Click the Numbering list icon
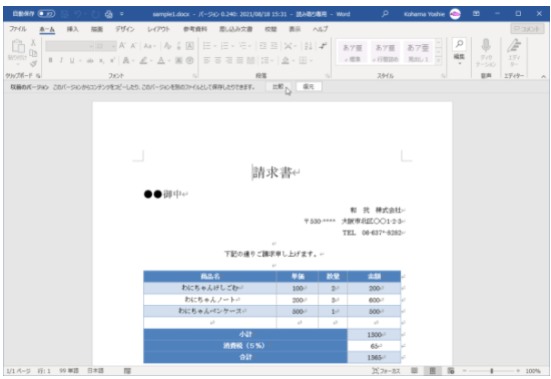Screen dimensions: 551x379 coord(225,46)
